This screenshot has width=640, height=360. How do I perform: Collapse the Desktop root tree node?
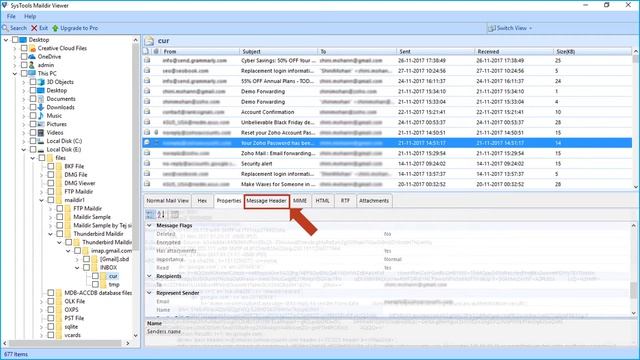click(x=6, y=40)
